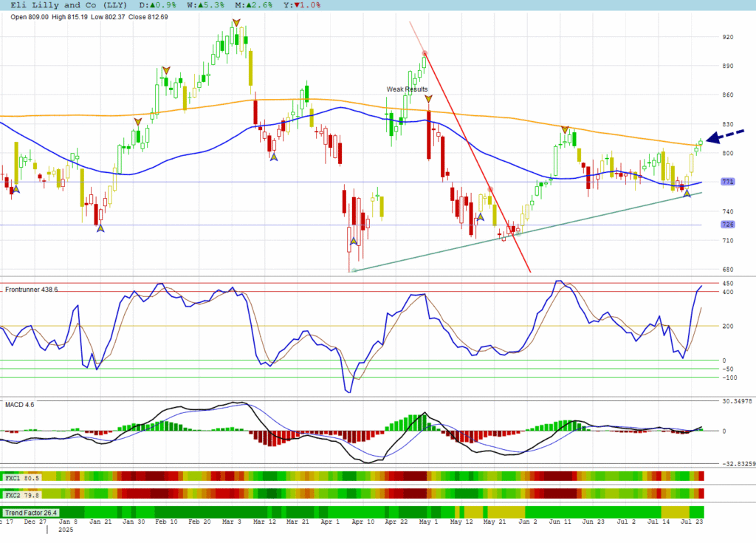Click the Low 802.37 readout
The height and width of the screenshot is (543, 756).
point(108,17)
